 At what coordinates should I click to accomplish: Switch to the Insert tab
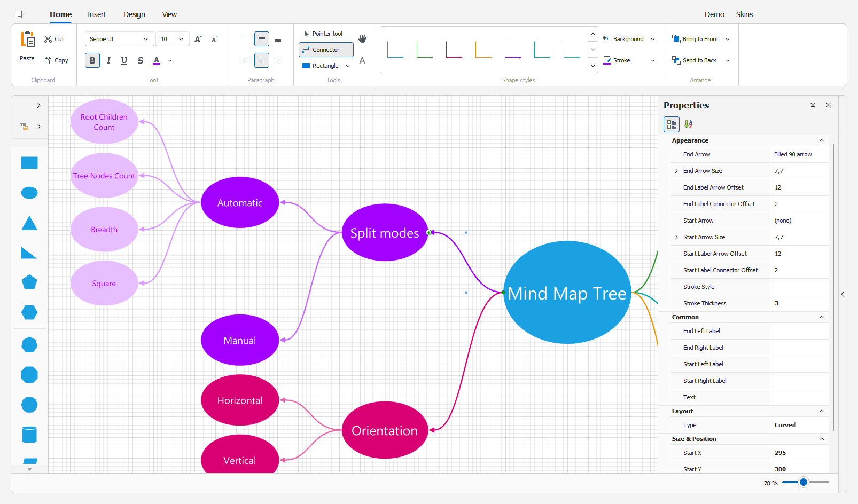tap(97, 14)
